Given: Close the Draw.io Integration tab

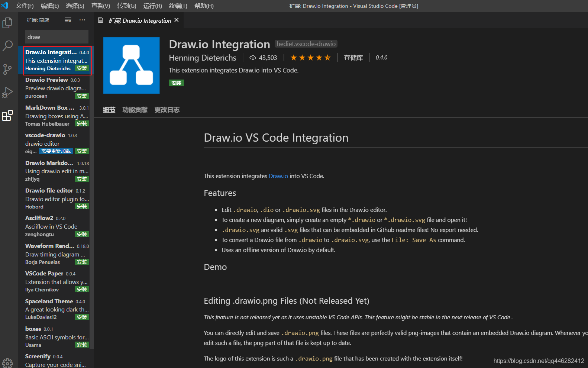Looking at the screenshot, I should click(177, 20).
